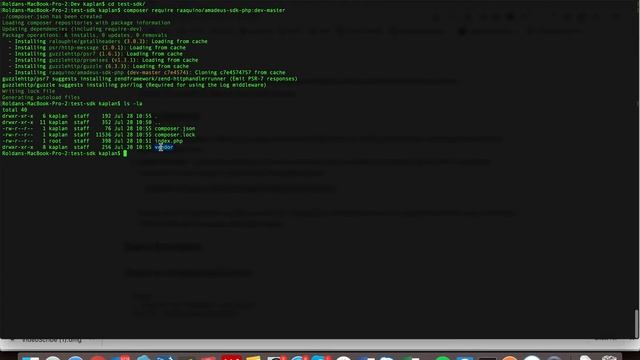Screen dimensions: 640x360
Task: Click the 'Package operations: 6 installs' line
Action: click(x=84, y=35)
